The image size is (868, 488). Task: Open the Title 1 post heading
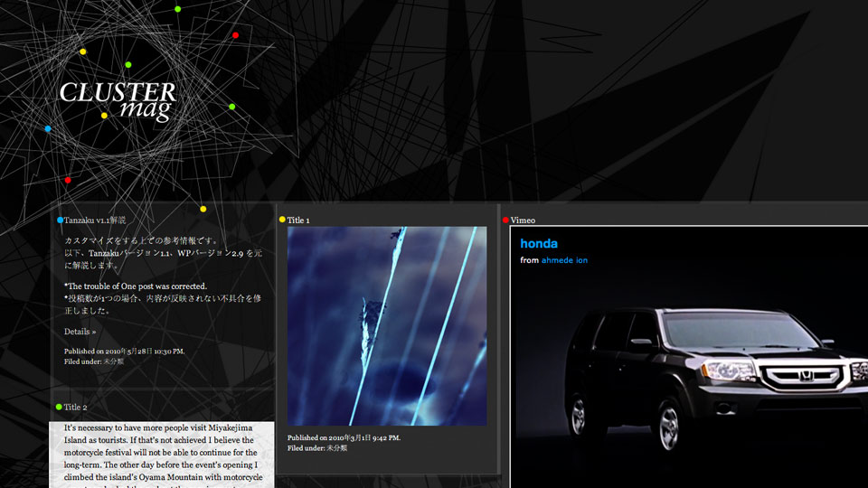click(x=298, y=220)
